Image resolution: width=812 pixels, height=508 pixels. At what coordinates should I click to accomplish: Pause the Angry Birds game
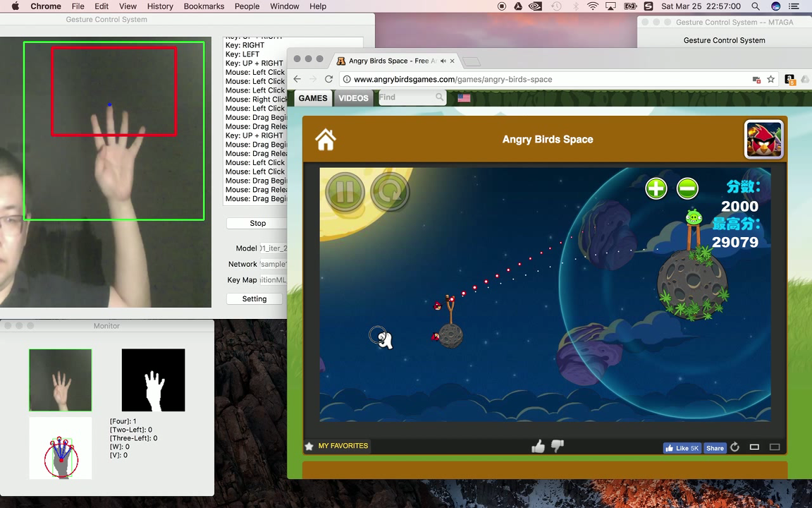point(345,191)
